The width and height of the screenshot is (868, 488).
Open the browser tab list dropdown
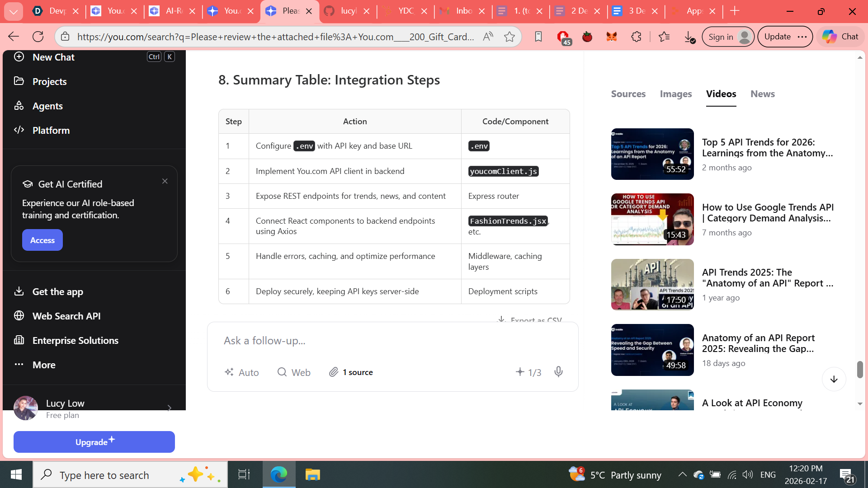tap(14, 11)
